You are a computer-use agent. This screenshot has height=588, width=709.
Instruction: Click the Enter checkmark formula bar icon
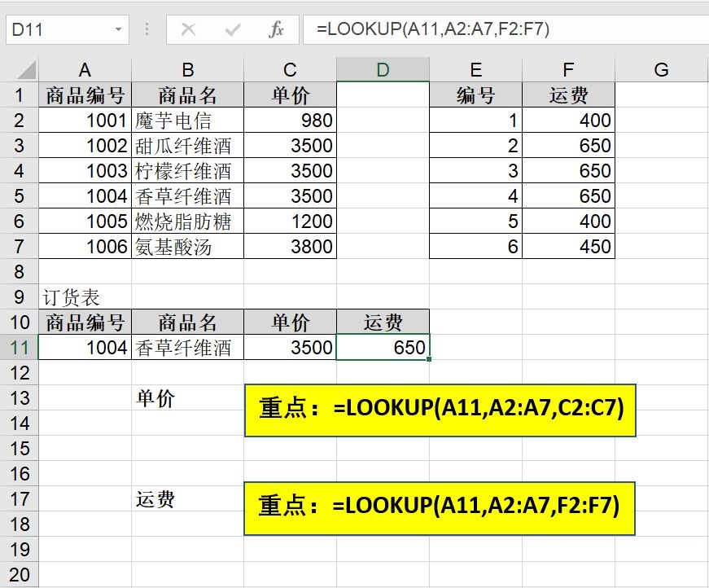click(x=233, y=30)
